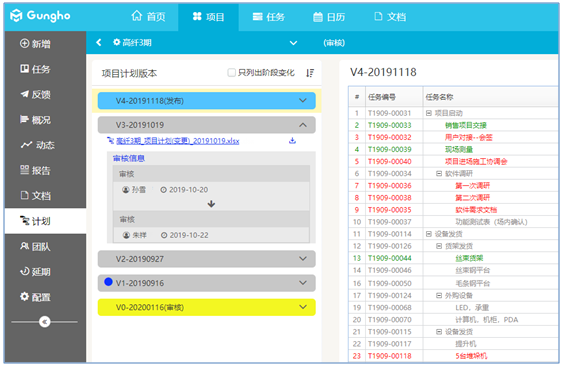Click the download icon next to the xlsx file
This screenshot has width=563, height=366.
pyautogui.click(x=293, y=140)
